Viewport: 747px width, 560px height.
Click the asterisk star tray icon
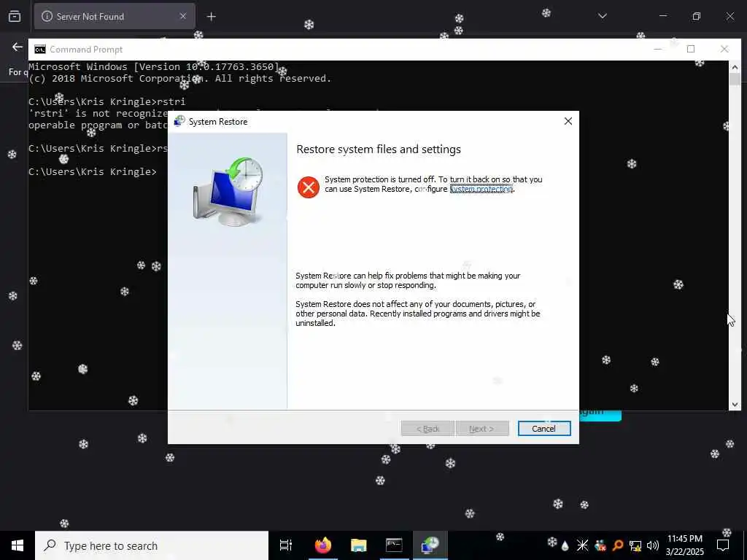[582, 545]
